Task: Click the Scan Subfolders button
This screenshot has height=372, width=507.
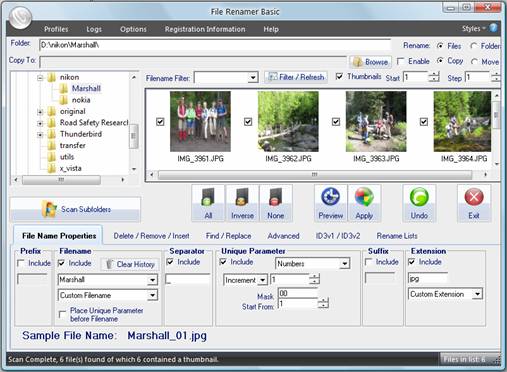Action: point(75,209)
